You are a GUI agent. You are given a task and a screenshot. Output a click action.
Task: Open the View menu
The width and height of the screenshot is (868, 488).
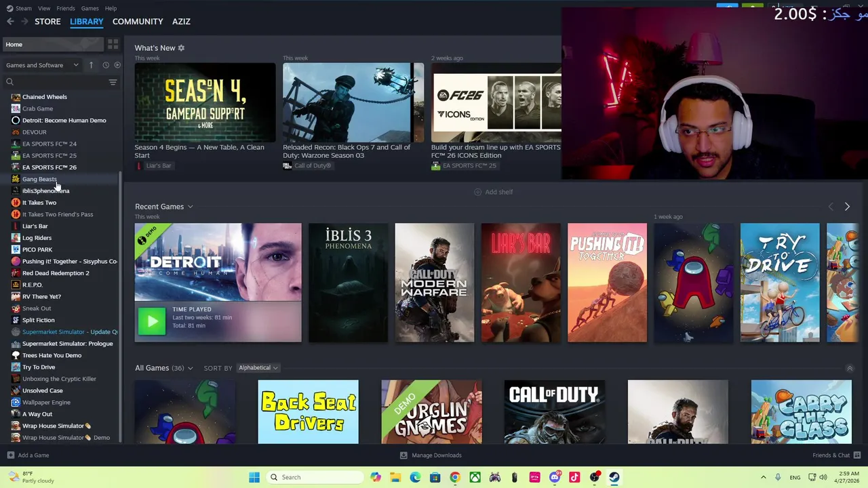point(44,8)
